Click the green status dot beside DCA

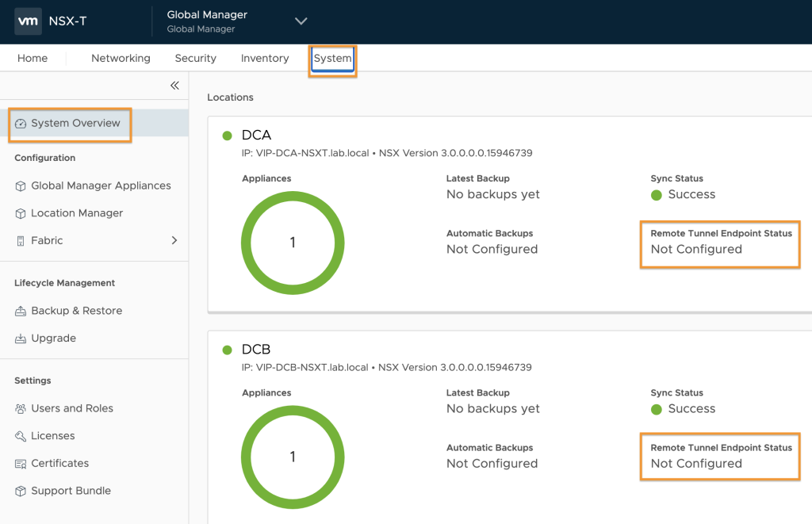tap(227, 136)
